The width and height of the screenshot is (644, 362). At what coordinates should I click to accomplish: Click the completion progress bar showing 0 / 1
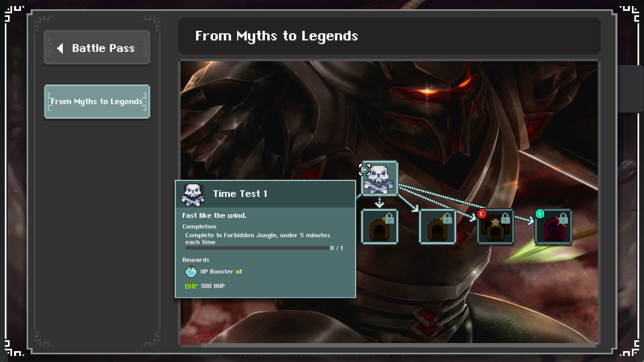258,248
